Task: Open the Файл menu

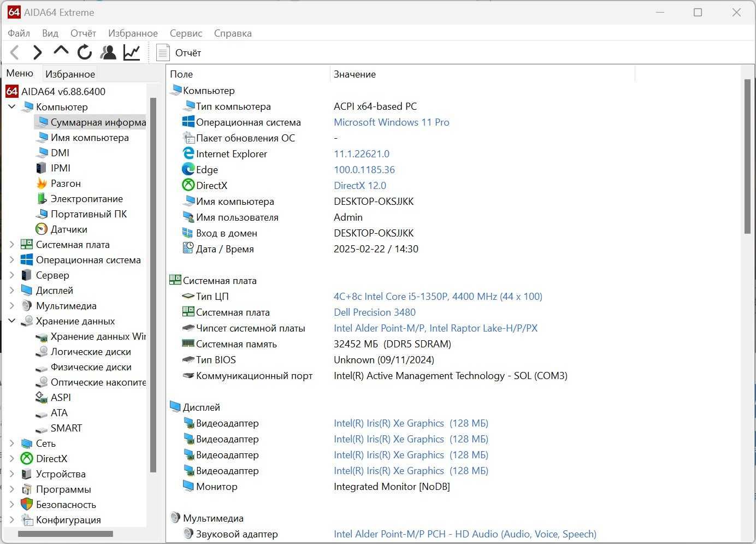Action: (x=19, y=33)
